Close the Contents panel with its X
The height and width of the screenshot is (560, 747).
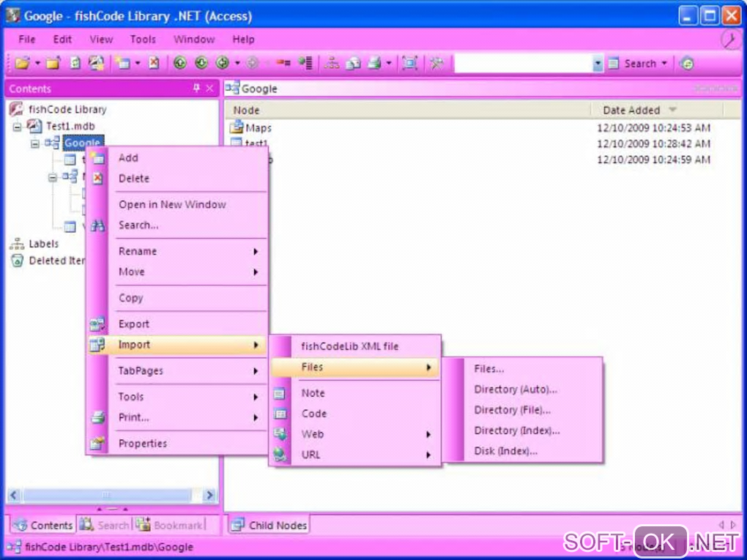[209, 88]
